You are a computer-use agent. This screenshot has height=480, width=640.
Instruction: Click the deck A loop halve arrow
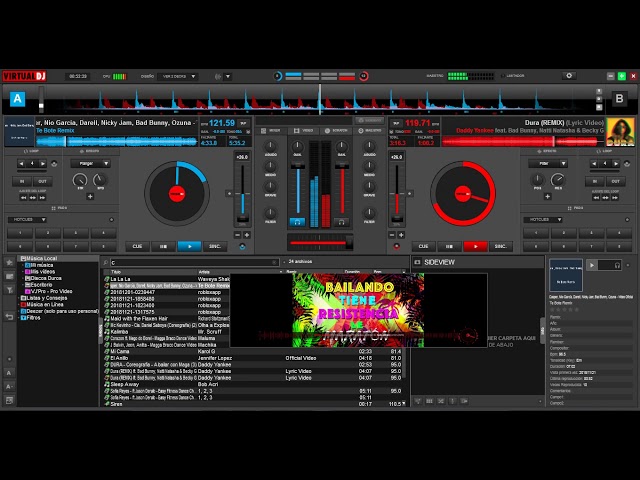[22, 164]
